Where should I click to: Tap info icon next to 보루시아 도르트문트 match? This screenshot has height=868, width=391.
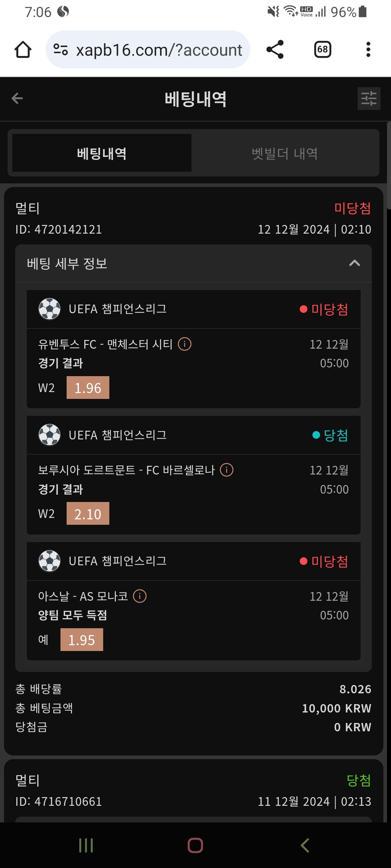point(227,470)
